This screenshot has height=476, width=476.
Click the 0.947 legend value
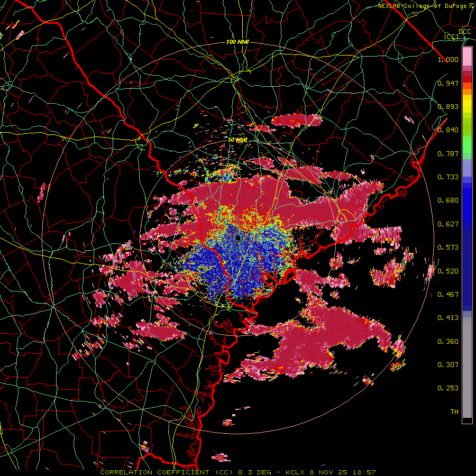[x=448, y=83]
